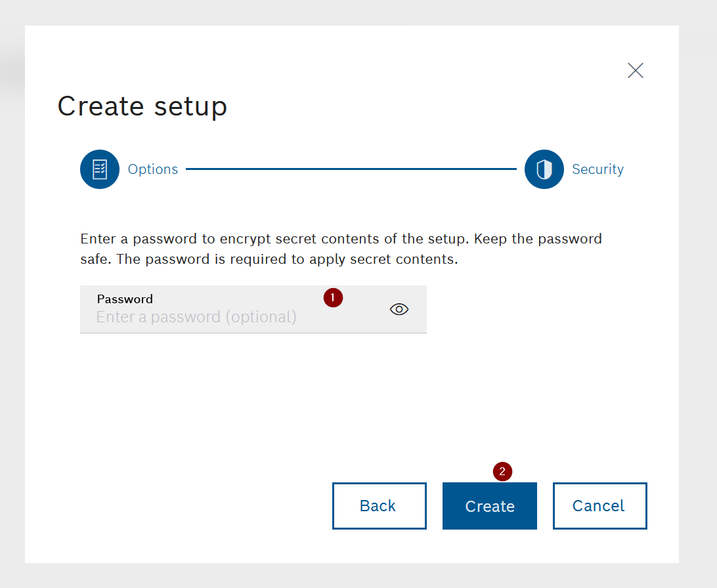Click the Create setup dialog title
This screenshot has height=588, width=717.
pyautogui.click(x=142, y=106)
